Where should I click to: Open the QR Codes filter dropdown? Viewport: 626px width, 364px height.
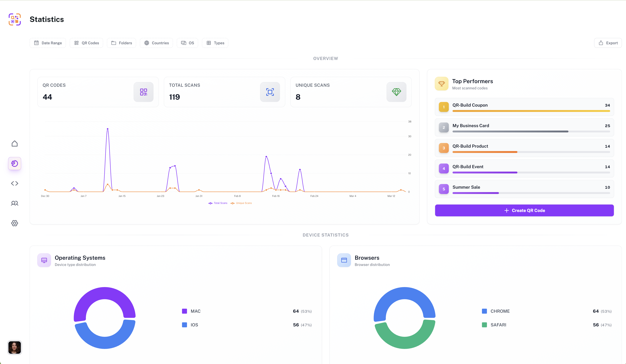(86, 43)
